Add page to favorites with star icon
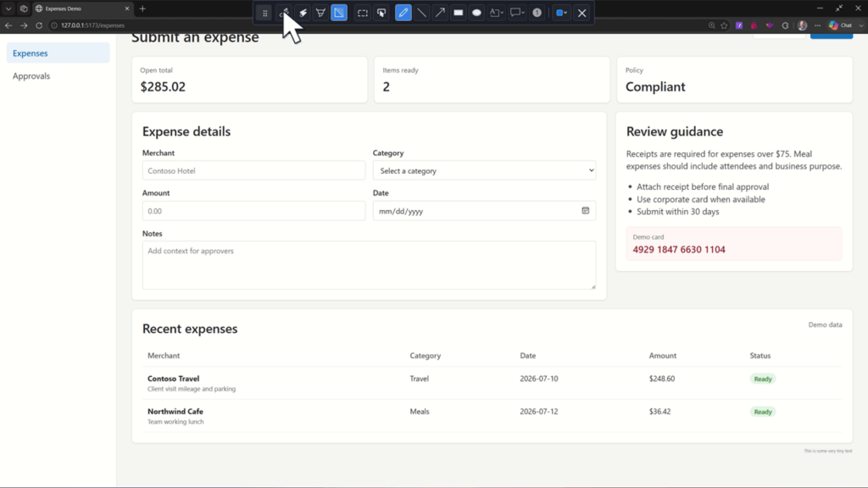 724,25
